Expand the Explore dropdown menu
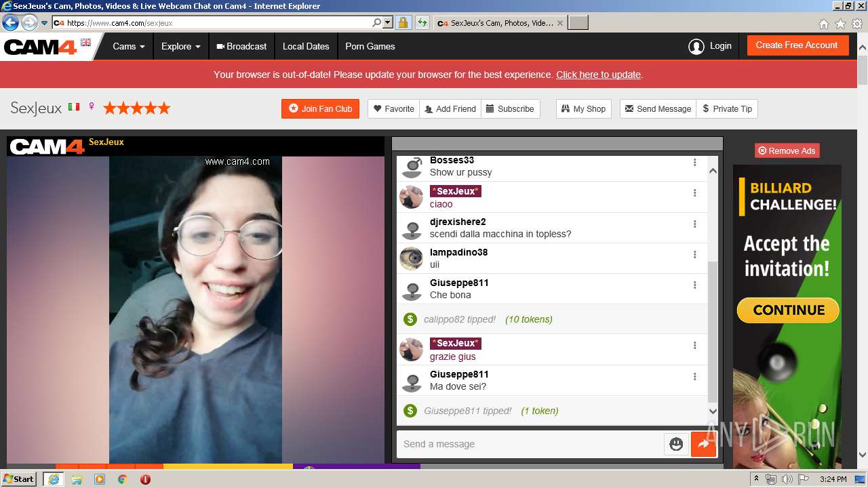 [x=181, y=46]
